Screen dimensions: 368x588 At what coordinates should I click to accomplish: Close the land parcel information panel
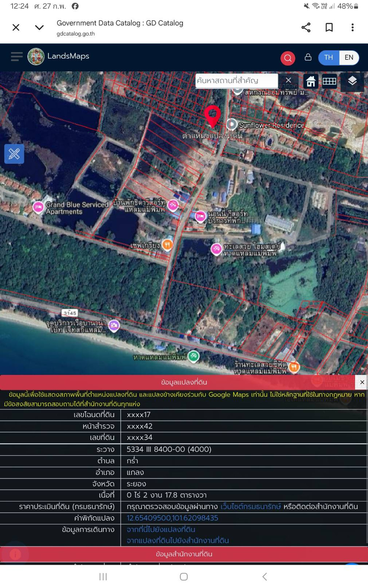pos(362,382)
